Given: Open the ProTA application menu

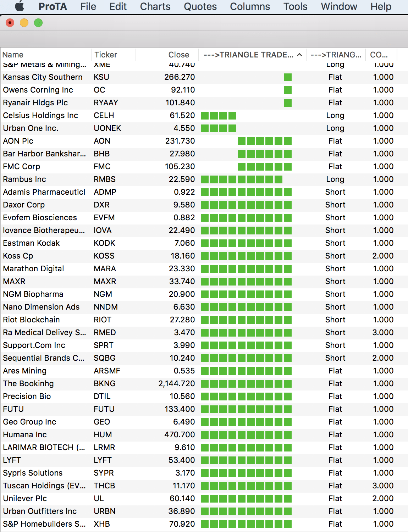Looking at the screenshot, I should click(x=53, y=6).
